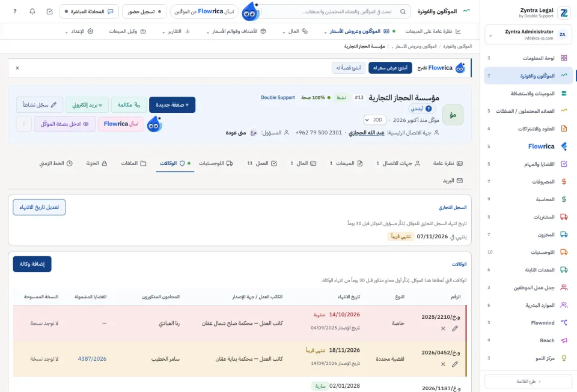The width and height of the screenshot is (577, 392).
Task: Edit power of attorney 2026/0452 pencil icon
Action: click(x=455, y=364)
